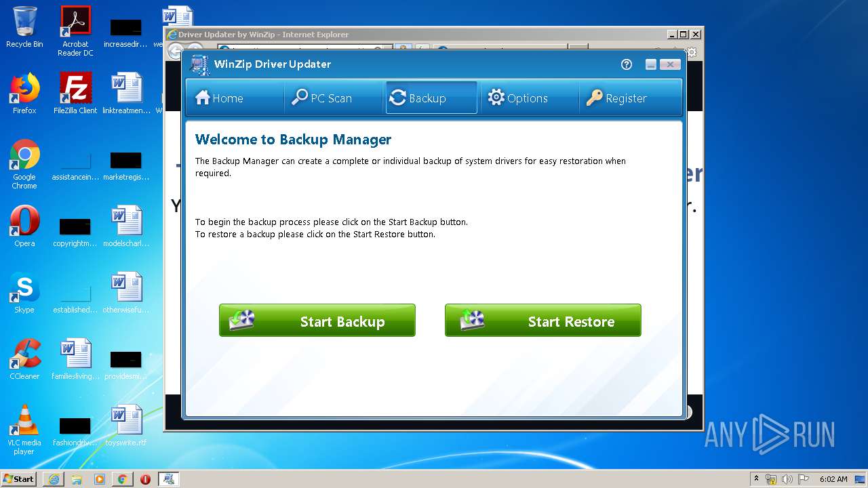868x488 pixels.
Task: Open the volume speaker tray icon
Action: (x=787, y=479)
